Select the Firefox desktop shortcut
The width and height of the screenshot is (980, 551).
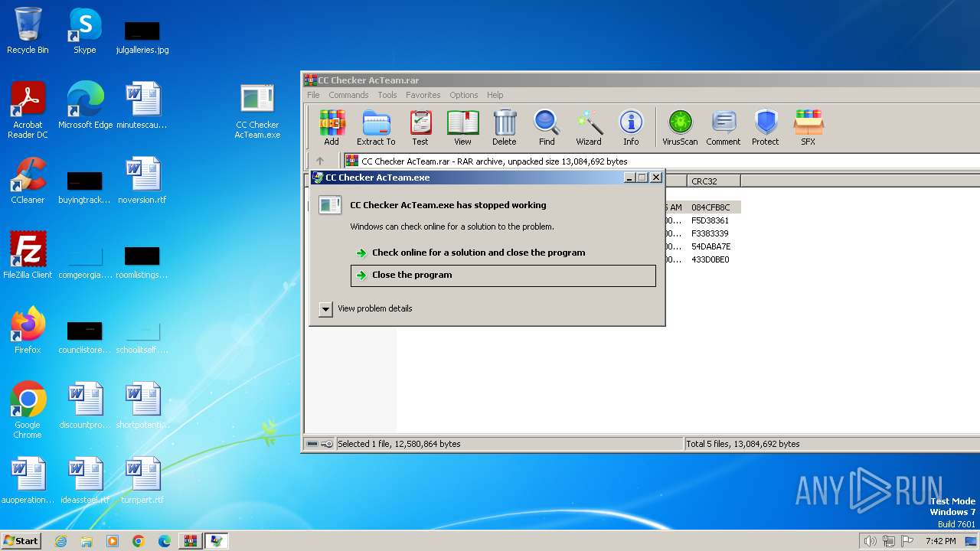28,331
